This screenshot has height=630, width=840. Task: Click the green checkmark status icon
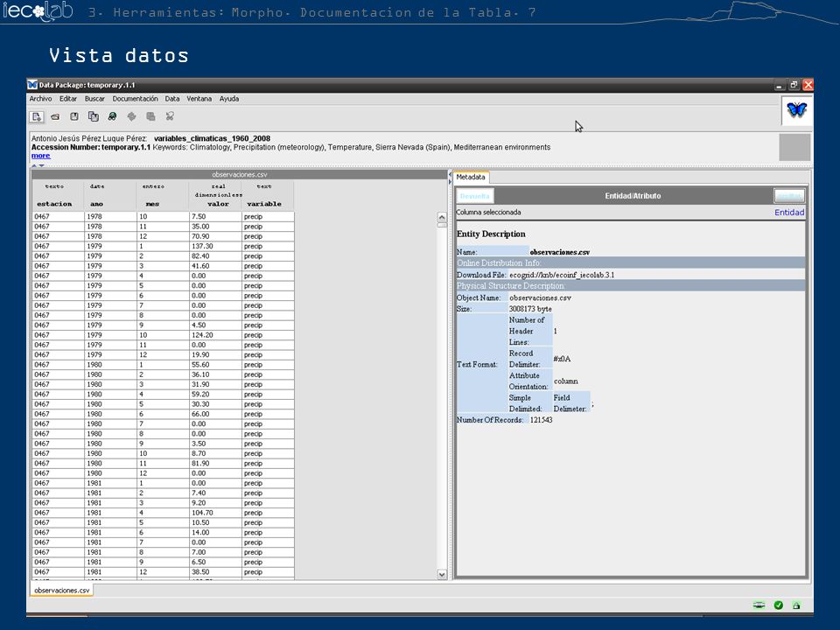pos(779,605)
